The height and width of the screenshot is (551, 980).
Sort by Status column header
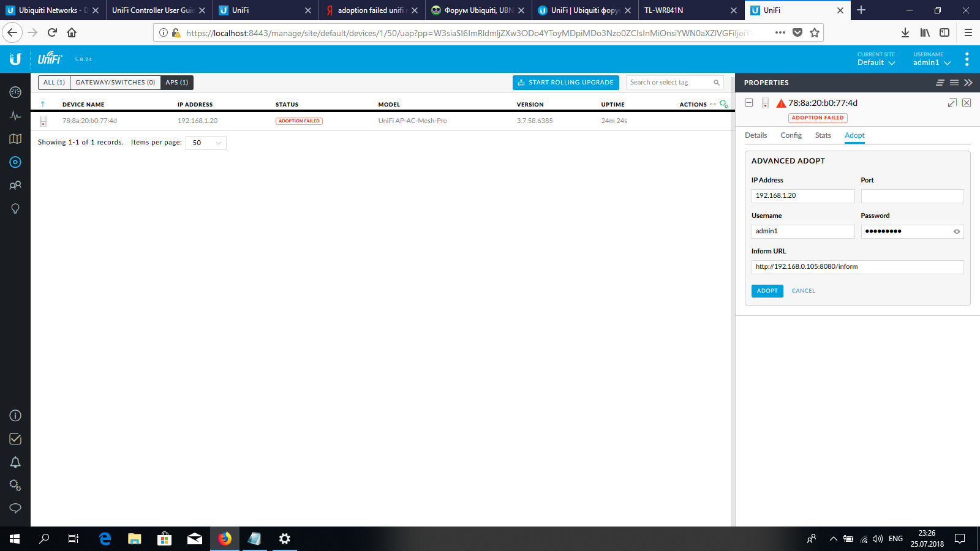click(x=287, y=105)
